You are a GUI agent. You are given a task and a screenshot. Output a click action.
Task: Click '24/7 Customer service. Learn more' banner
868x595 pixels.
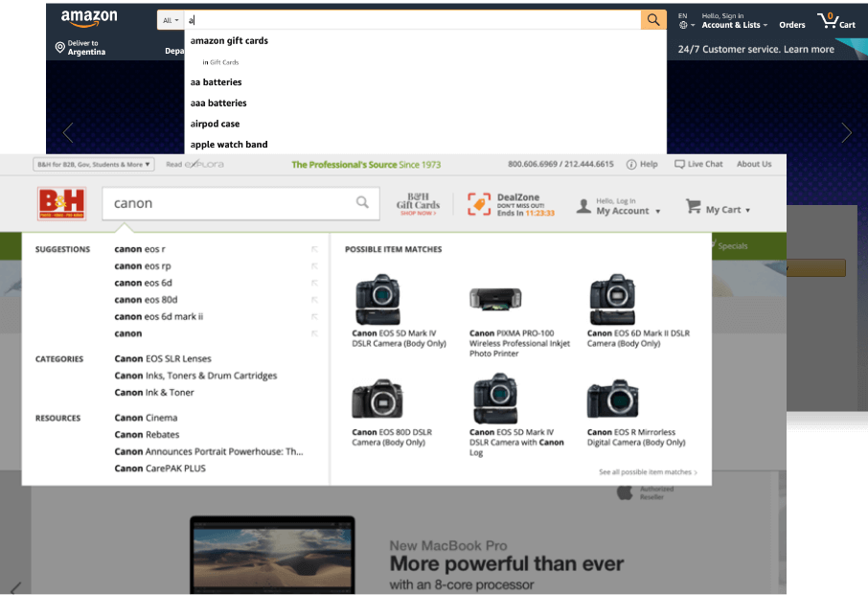tap(756, 49)
